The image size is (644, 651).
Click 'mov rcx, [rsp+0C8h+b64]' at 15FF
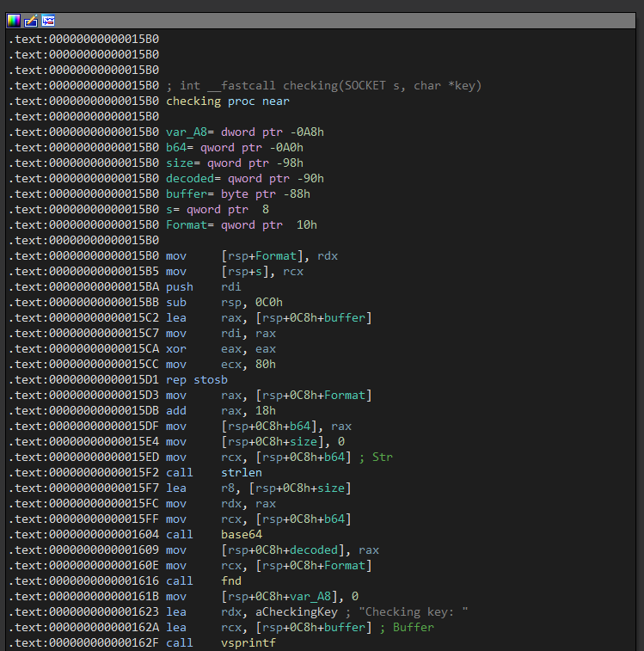(x=259, y=519)
